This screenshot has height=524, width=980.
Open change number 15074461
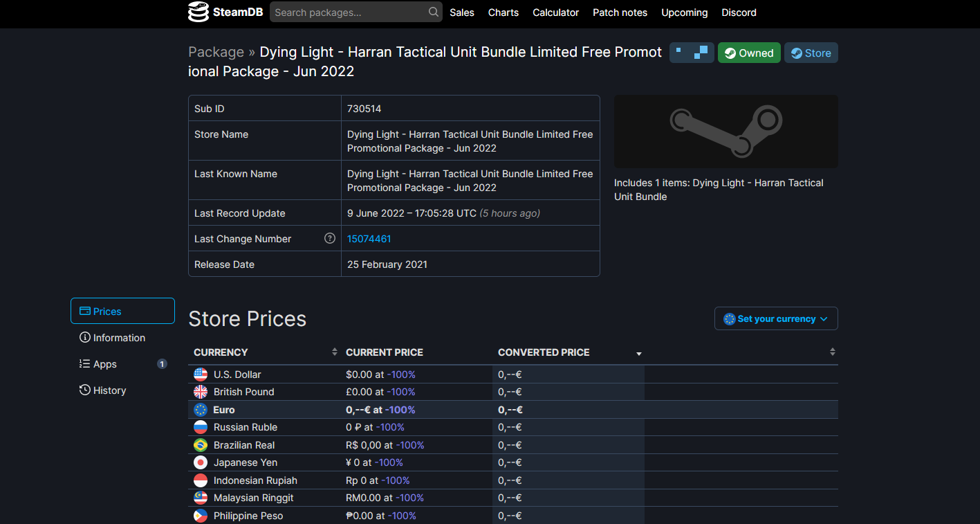coord(369,238)
